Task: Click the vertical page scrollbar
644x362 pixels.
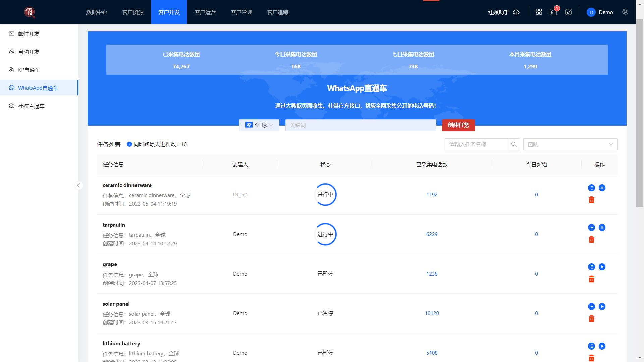Action: (640, 113)
